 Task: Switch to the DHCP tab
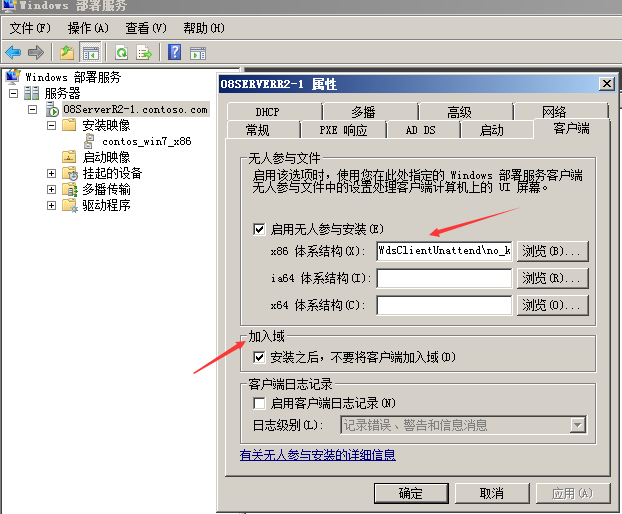point(275,112)
